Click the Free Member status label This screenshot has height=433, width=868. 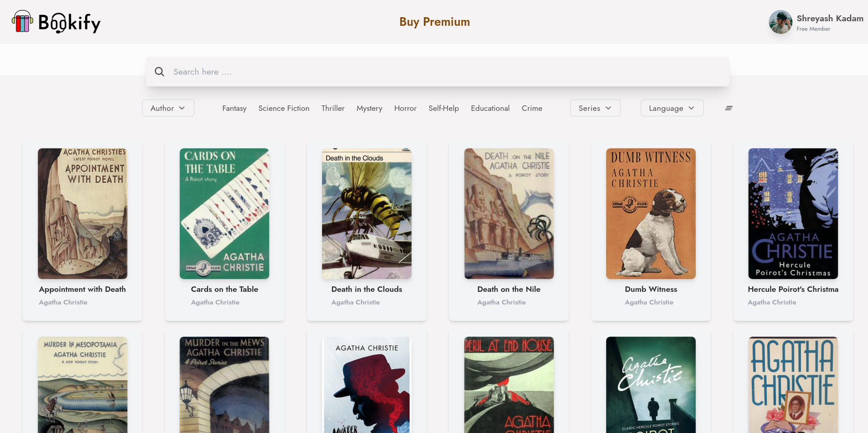(813, 29)
